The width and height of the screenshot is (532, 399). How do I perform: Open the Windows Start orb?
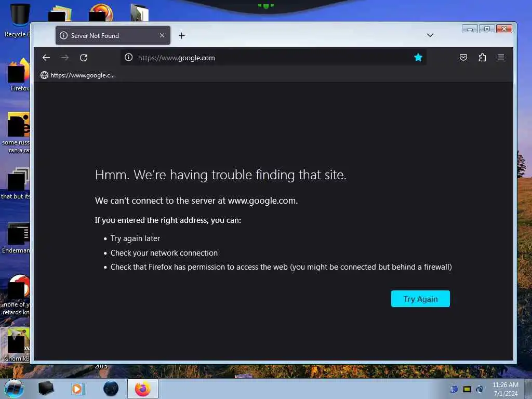[14, 389]
